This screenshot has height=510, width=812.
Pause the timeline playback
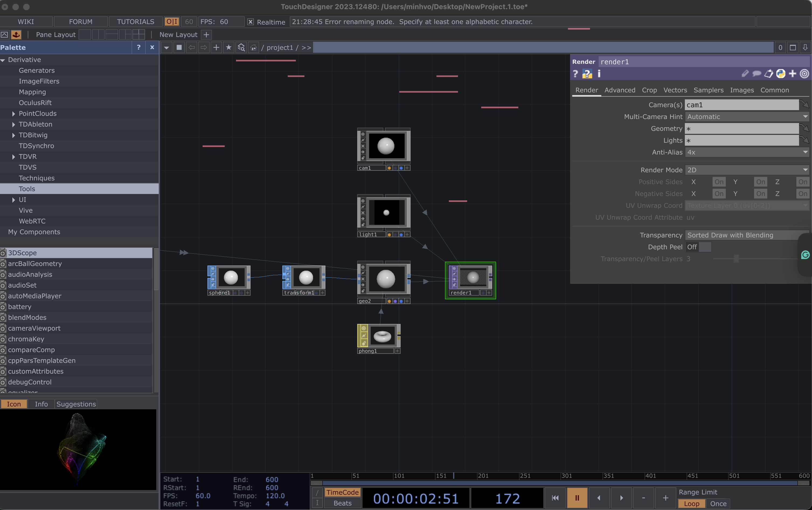[x=577, y=498]
